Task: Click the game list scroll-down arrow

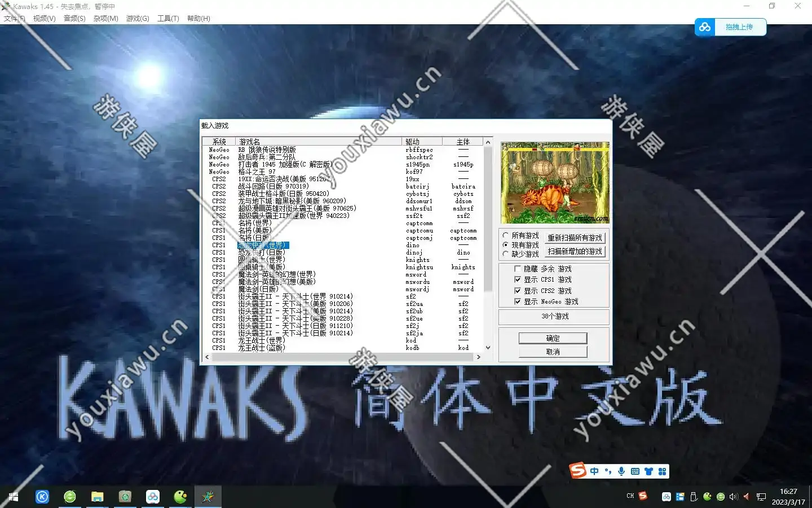Action: point(488,348)
